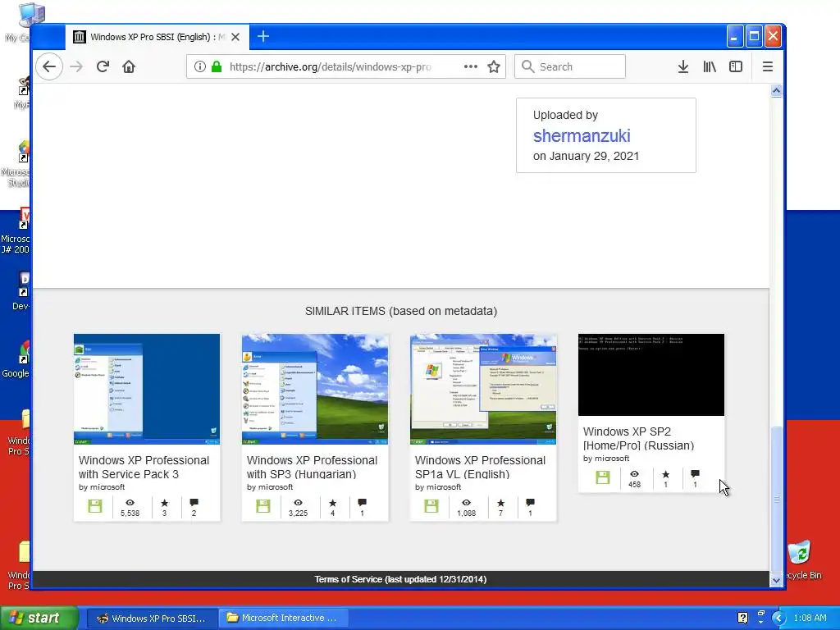Image resolution: width=840 pixels, height=630 pixels.
Task: Click the archive.org URL address field
Action: (x=330, y=67)
